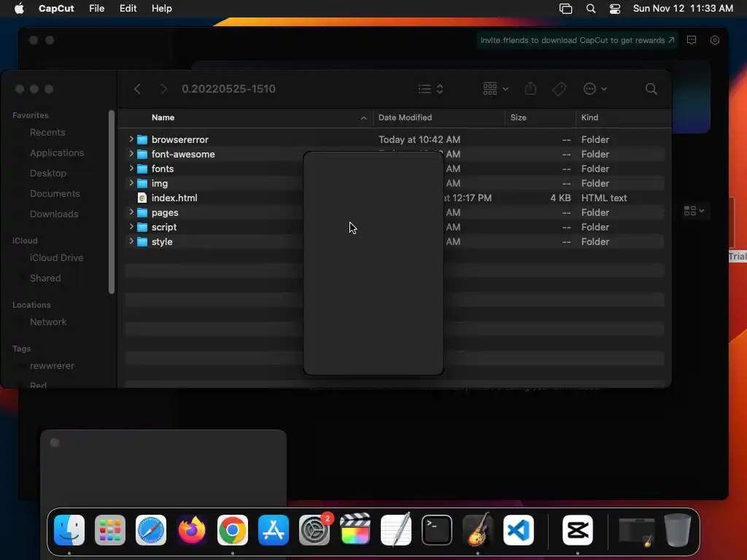Image resolution: width=747 pixels, height=560 pixels.
Task: Open the ellipsis action menu
Action: [x=595, y=89]
